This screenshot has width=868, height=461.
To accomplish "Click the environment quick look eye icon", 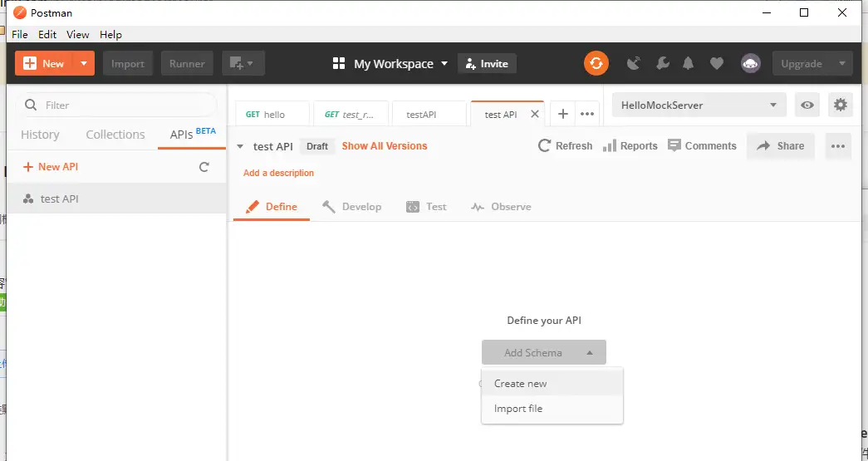I will click(x=806, y=105).
